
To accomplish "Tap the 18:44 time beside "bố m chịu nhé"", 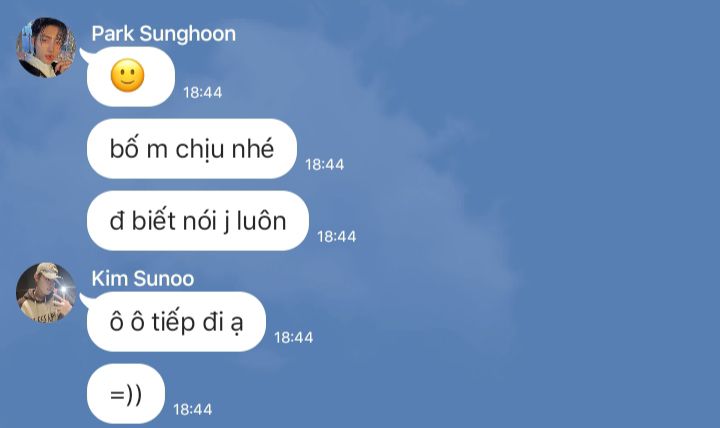I will [x=325, y=164].
